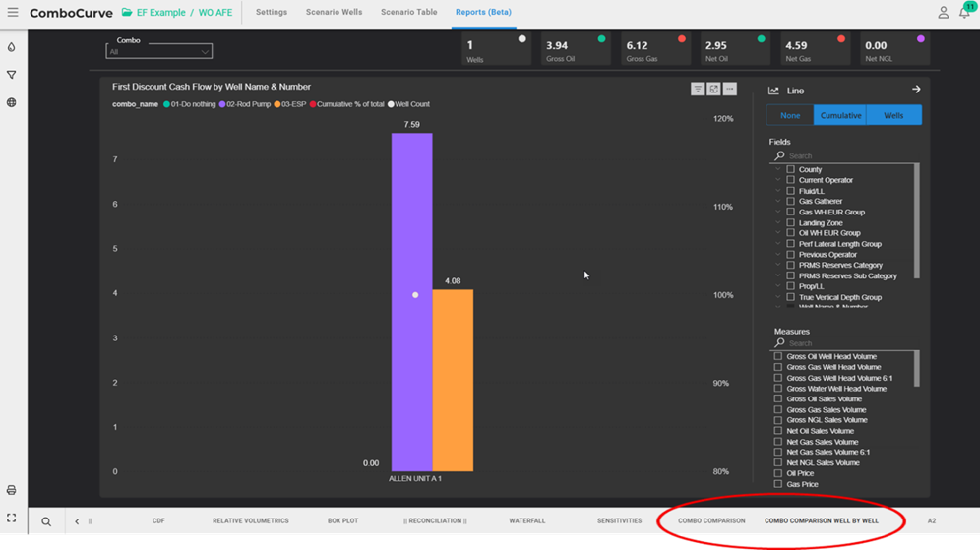This screenshot has height=550, width=980.
Task: Select the None line option button
Action: (790, 115)
